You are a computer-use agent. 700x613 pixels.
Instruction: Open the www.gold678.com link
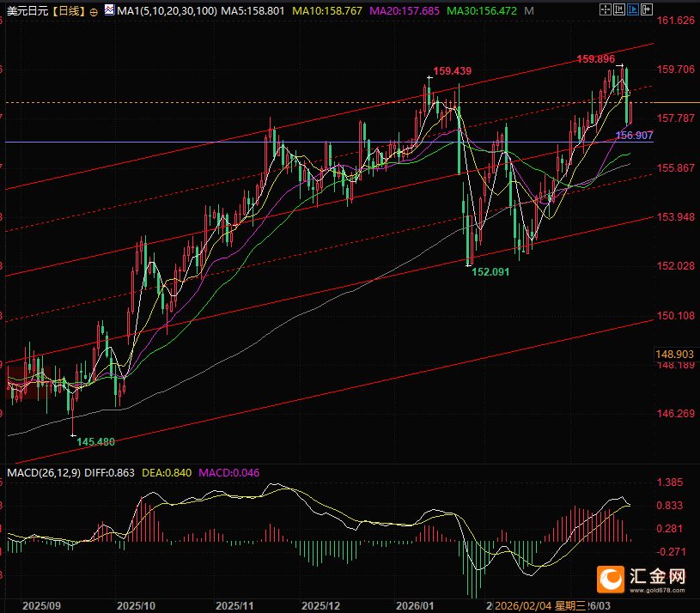[x=657, y=590]
